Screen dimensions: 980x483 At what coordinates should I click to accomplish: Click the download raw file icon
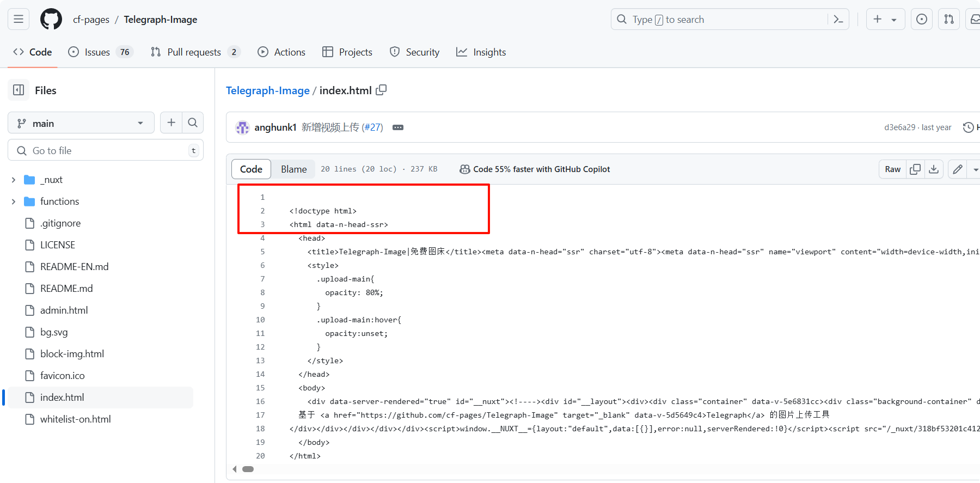click(x=934, y=169)
